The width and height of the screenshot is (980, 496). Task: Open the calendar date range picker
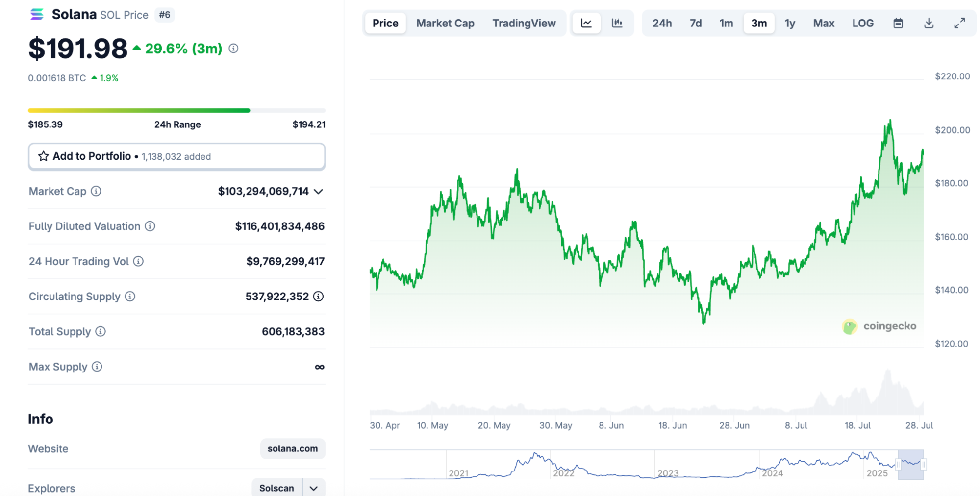(x=898, y=23)
